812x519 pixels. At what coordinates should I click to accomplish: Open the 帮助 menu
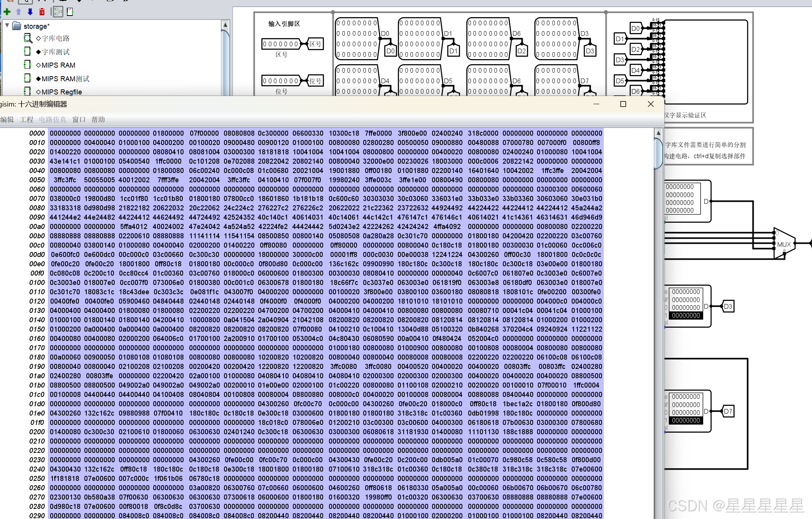tap(98, 120)
